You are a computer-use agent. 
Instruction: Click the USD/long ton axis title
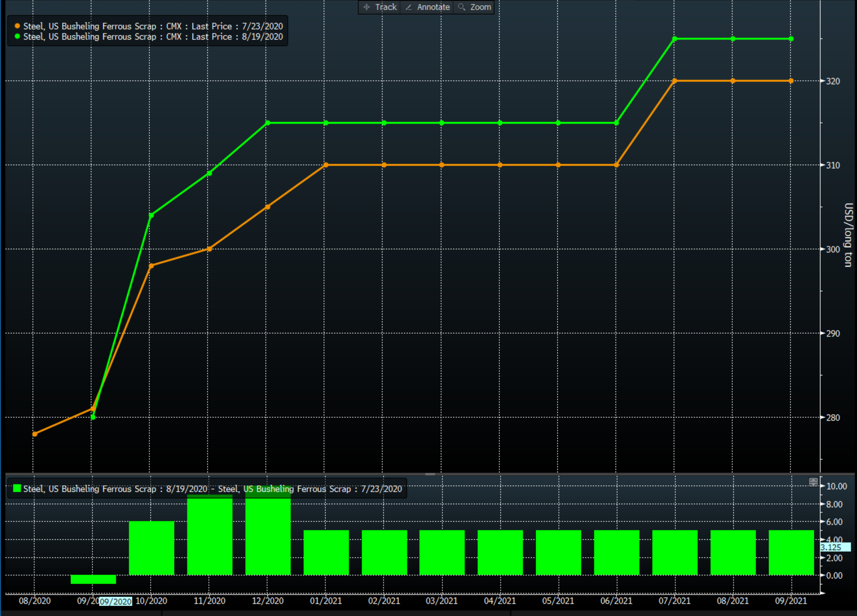click(848, 235)
